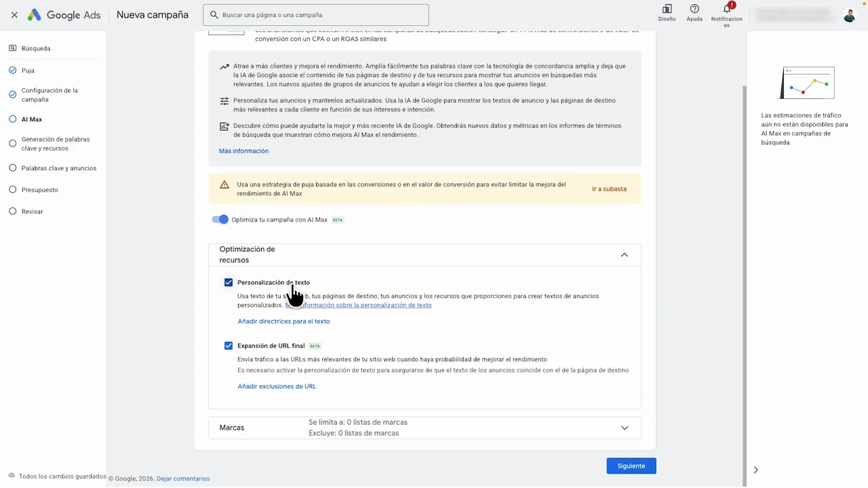Click the sliders icon beside 'Personaliza tus anuncios'
This screenshot has width=868, height=488.
point(224,101)
